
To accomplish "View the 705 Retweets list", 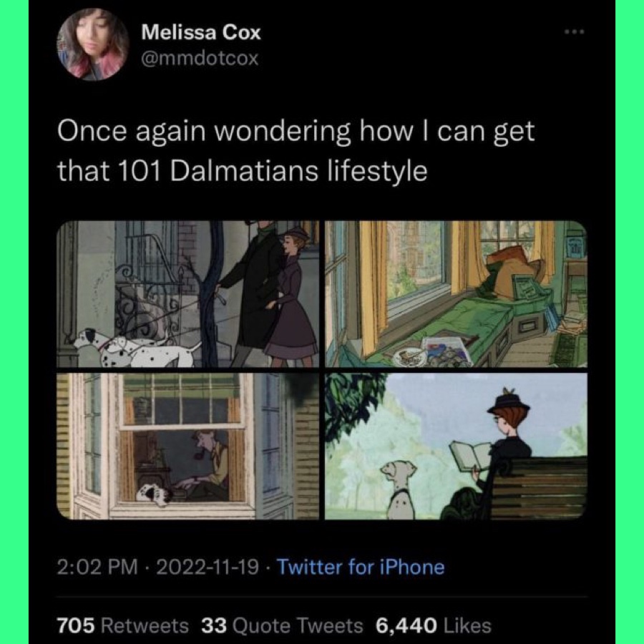I will tap(123, 625).
